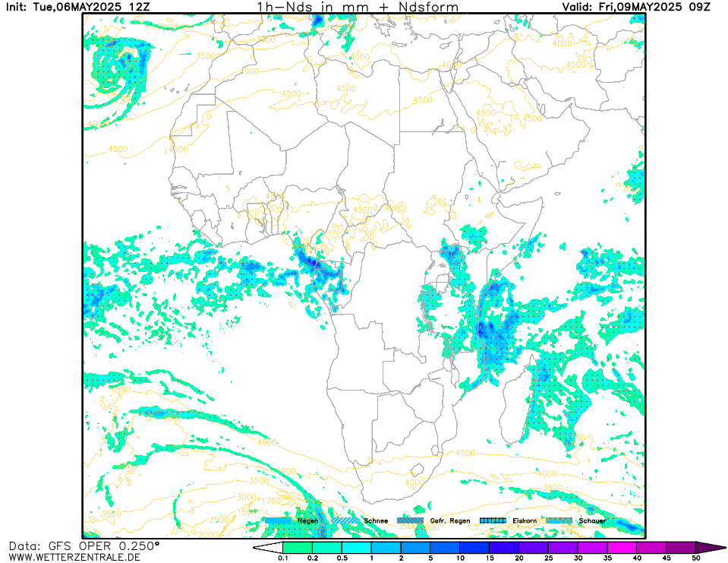This screenshot has width=728, height=563.
Task: Click the '0.1' color scale tick label
Action: pyautogui.click(x=282, y=558)
